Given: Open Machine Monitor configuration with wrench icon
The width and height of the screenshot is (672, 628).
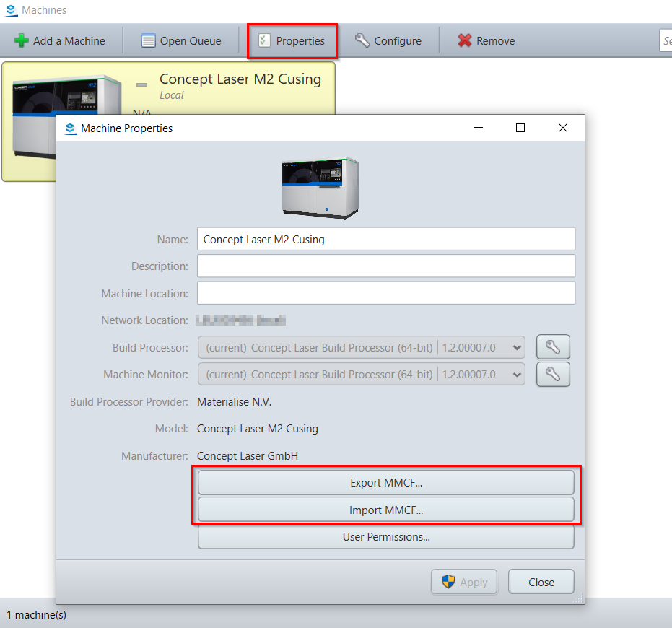Looking at the screenshot, I should pos(553,374).
